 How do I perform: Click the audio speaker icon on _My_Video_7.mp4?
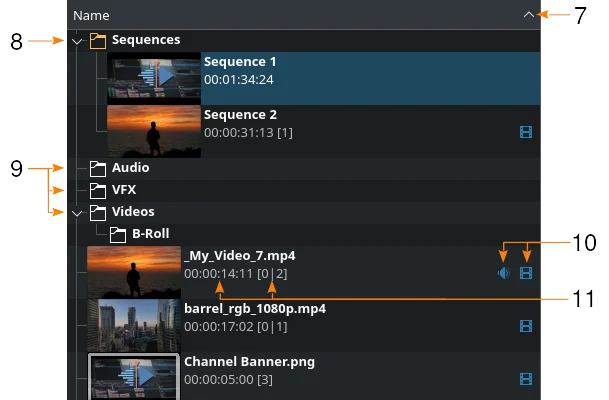(x=504, y=273)
